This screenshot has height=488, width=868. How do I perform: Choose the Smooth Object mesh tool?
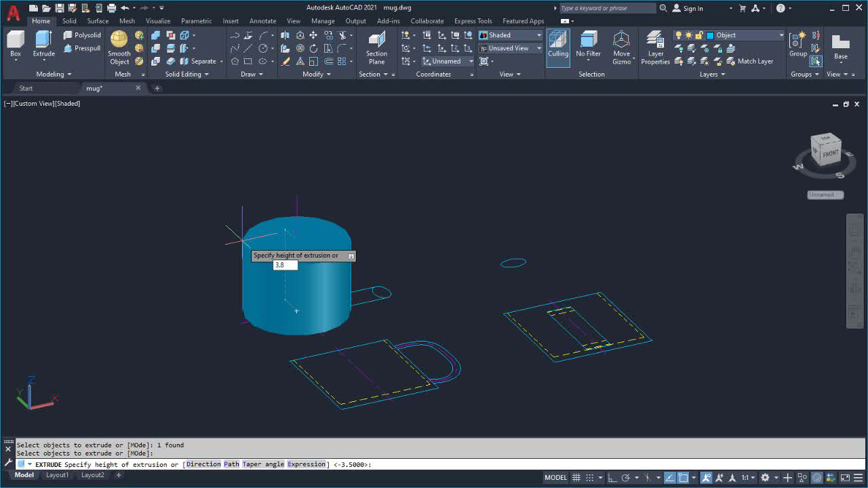tap(119, 47)
